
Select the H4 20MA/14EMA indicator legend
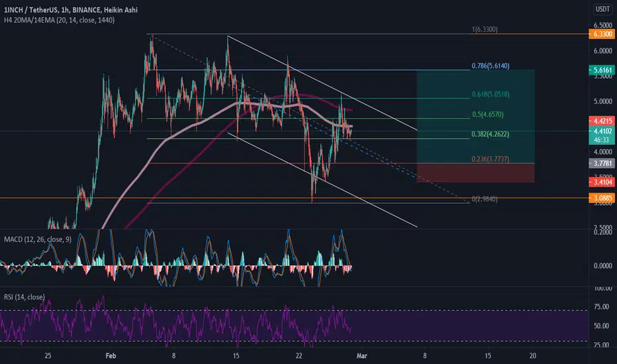[x=59, y=20]
